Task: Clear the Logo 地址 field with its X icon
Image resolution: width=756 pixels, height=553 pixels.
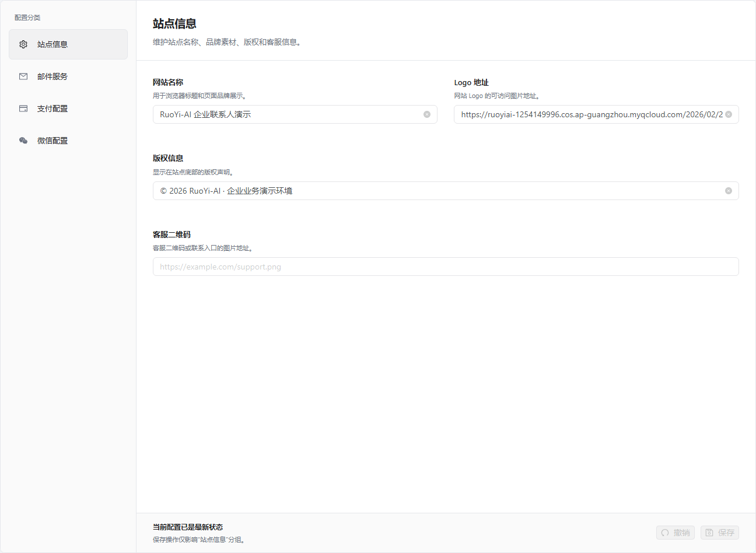Action: pyautogui.click(x=729, y=114)
